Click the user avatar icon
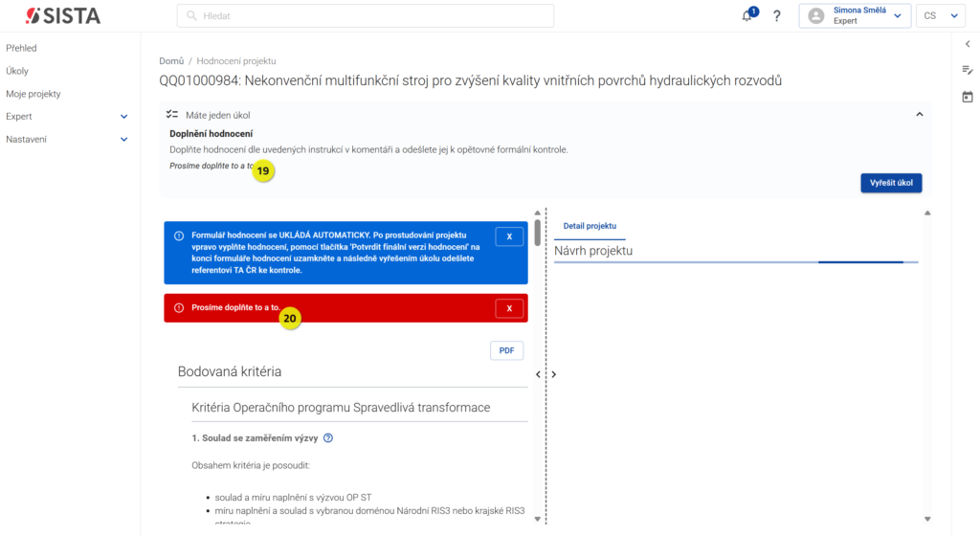 [x=815, y=15]
